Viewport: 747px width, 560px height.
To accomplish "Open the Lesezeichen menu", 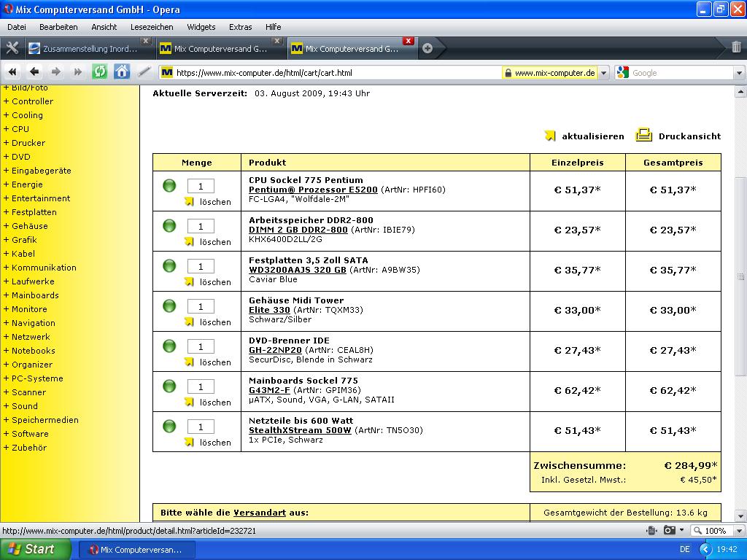I will [x=152, y=27].
